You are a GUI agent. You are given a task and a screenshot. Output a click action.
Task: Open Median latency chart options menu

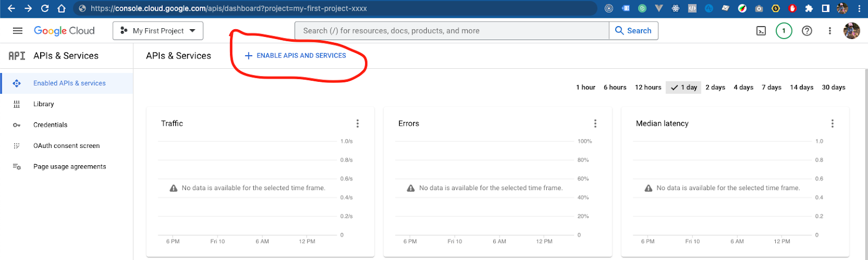(x=832, y=123)
